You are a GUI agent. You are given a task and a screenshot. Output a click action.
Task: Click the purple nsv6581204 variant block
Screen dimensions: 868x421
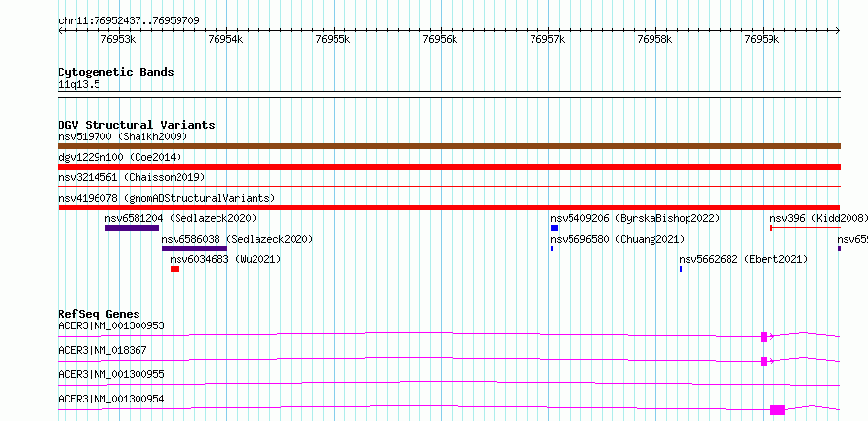pyautogui.click(x=133, y=228)
